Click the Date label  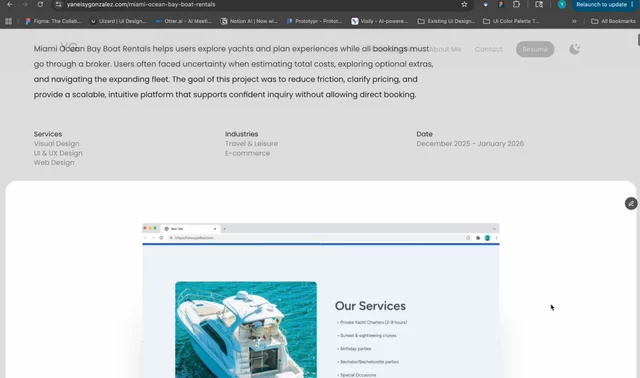coord(424,134)
